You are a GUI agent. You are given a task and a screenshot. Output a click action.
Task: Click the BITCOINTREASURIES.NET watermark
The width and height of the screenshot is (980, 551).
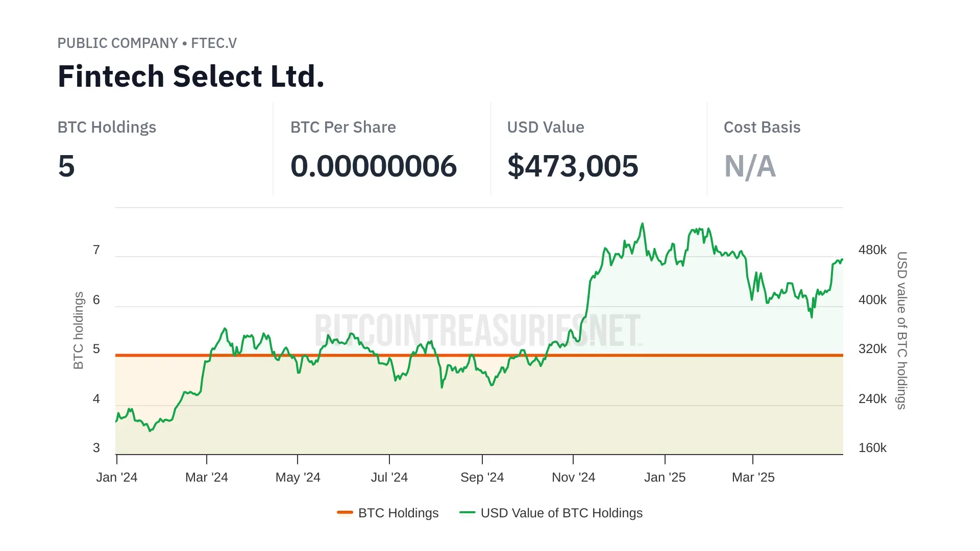click(477, 330)
